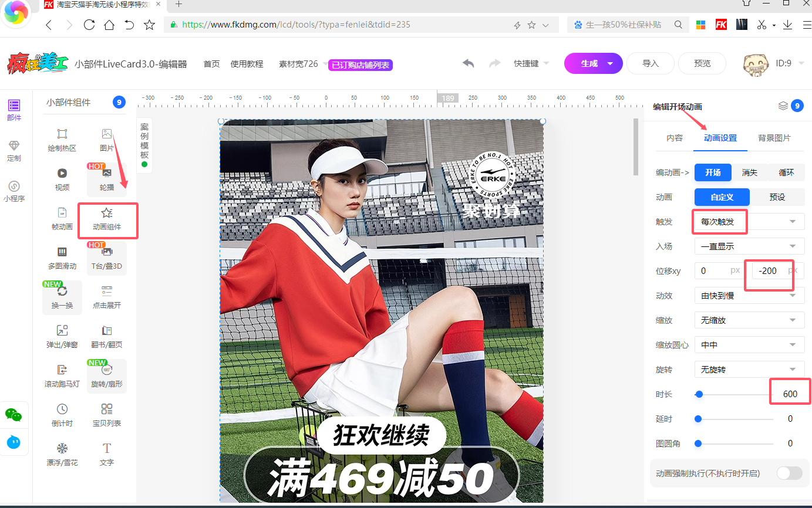The image size is (812, 508).
Task: Click the 预览 button
Action: click(x=702, y=63)
